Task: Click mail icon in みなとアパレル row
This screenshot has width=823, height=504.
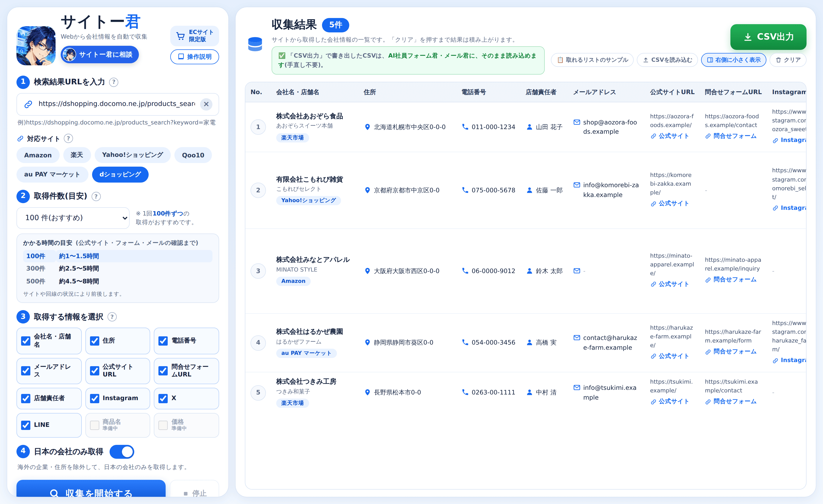Action: 577,271
